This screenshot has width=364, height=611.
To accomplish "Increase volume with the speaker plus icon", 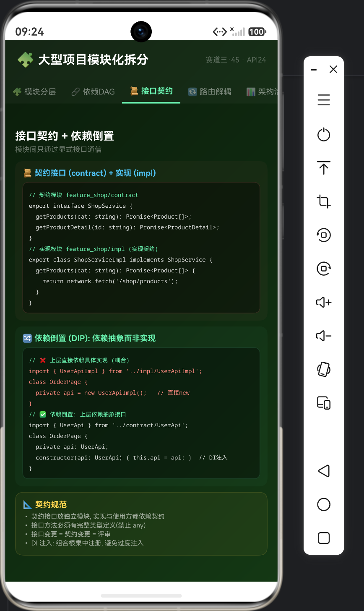I will (x=324, y=302).
